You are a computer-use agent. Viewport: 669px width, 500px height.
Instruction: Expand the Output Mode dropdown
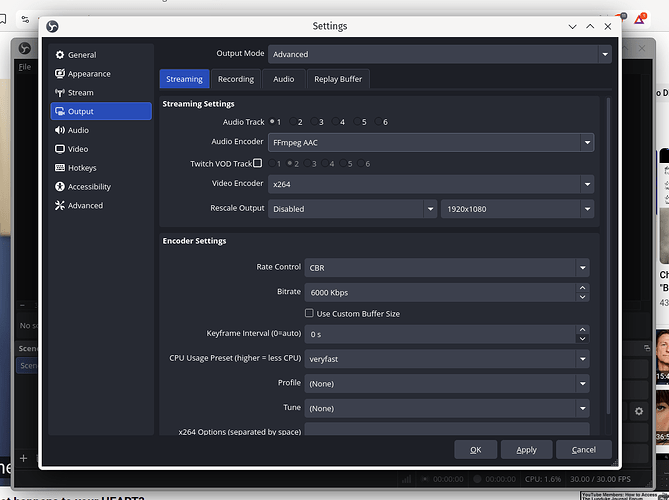(x=439, y=54)
